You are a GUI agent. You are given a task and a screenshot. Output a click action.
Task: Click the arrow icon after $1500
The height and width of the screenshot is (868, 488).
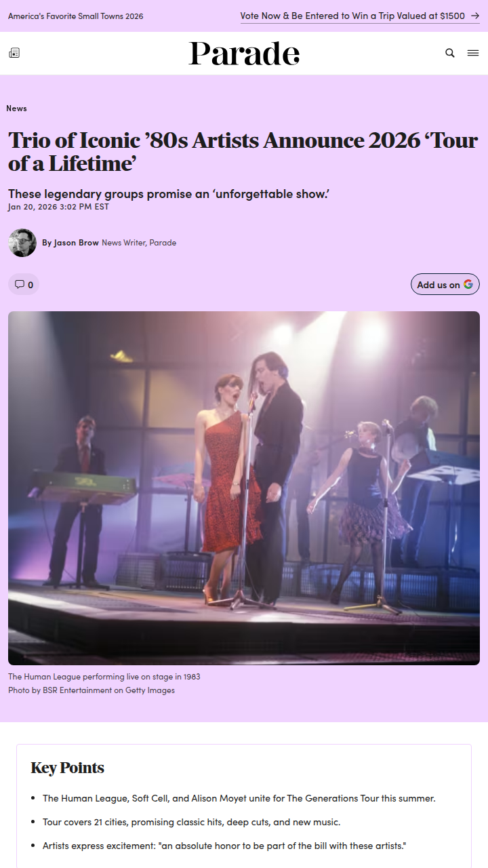[475, 16]
